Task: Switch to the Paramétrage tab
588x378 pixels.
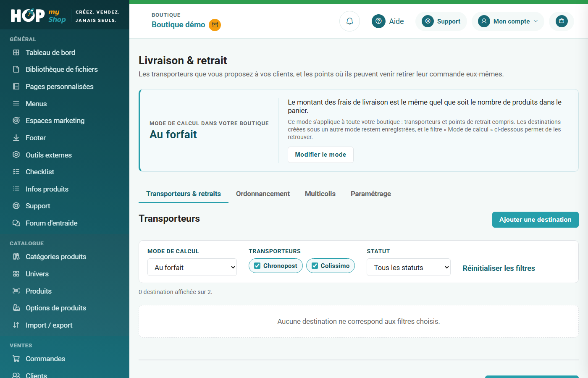Action: pos(371,194)
